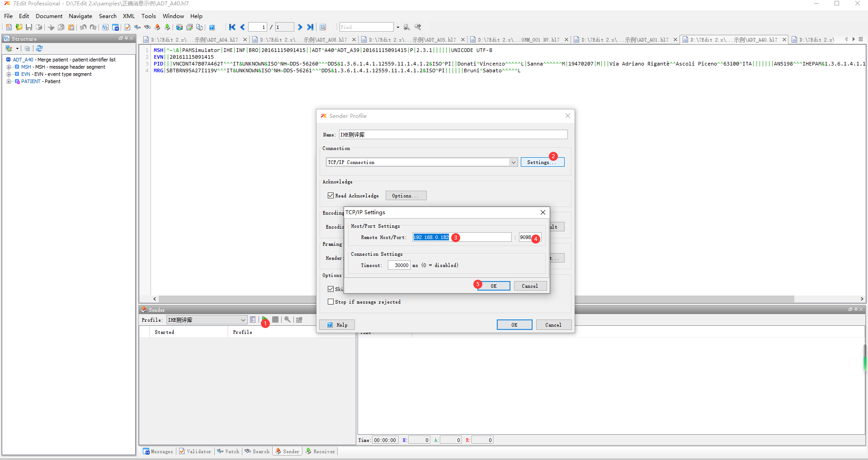Click the Save (floppy disk) toolbar icon
Screen dimensions: 868x460
[x=29, y=27]
